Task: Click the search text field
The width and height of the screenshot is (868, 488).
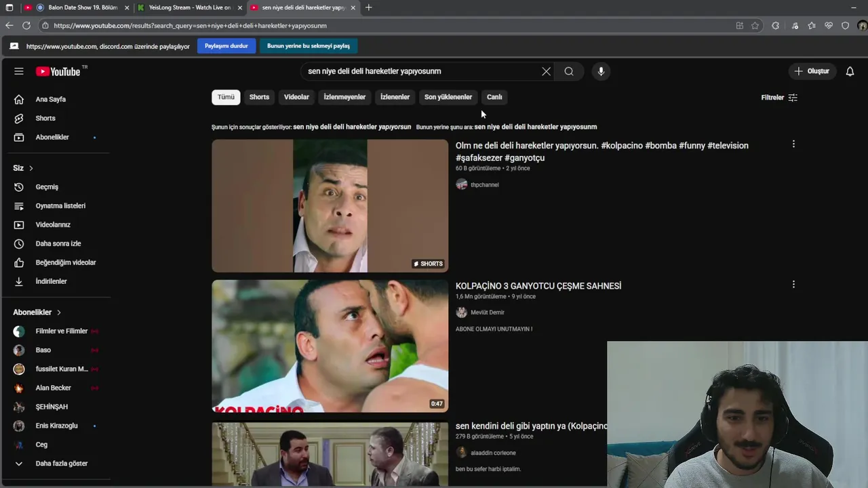Action: pyautogui.click(x=420, y=71)
